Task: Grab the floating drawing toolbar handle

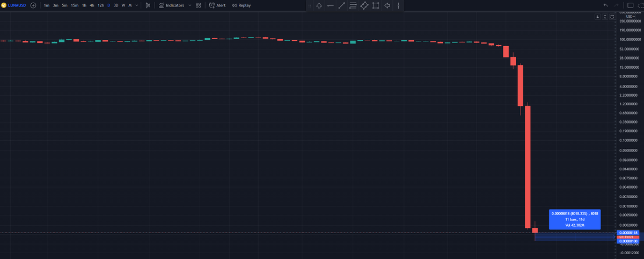Action: click(309, 5)
